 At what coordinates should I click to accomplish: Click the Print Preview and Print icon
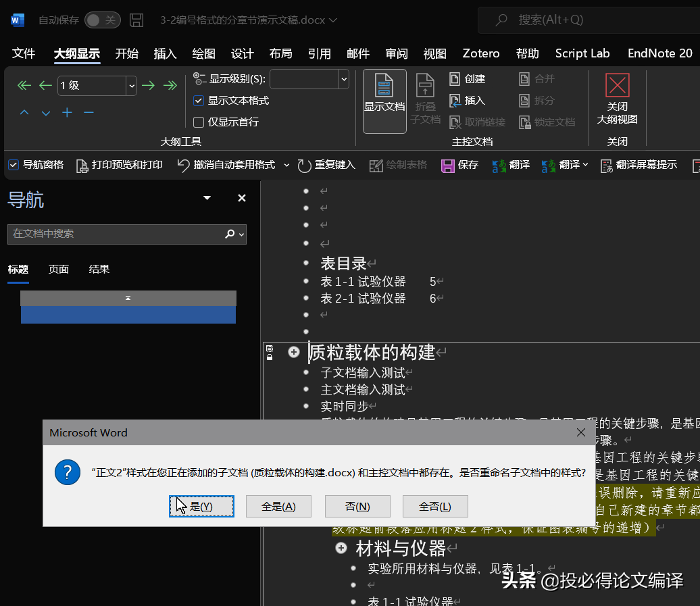click(x=82, y=166)
